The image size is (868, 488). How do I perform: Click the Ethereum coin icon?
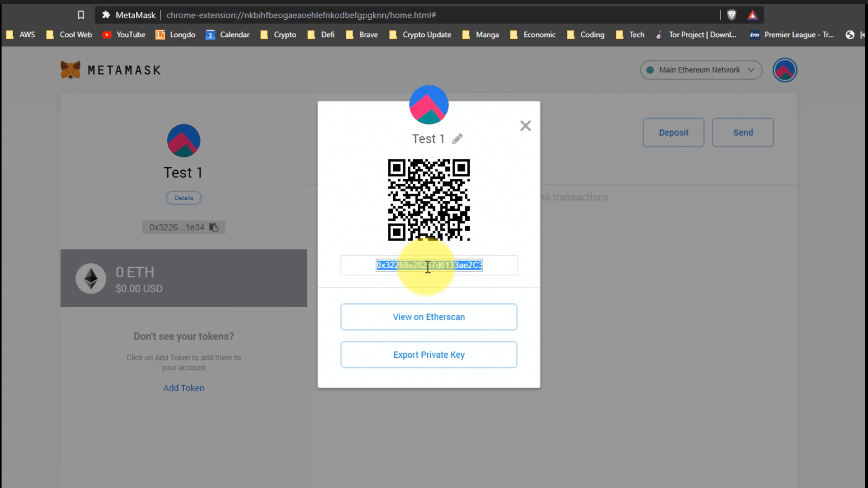coord(91,278)
